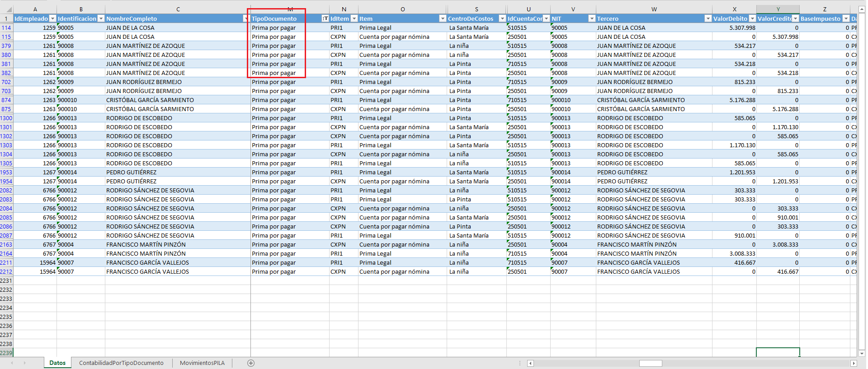This screenshot has height=369, width=868.
Task: Click PEDRO GUTIÉRREZ name in row 1953
Action: coord(131,172)
